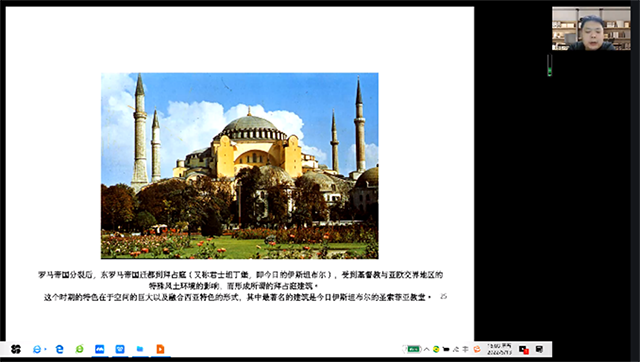Click the rightmost show desktop tray icon

(x=539, y=349)
